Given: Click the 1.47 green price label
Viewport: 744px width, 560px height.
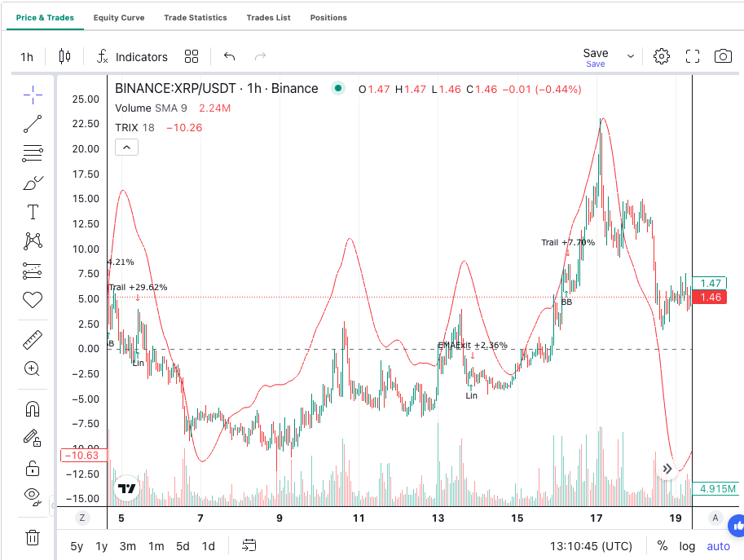Looking at the screenshot, I should [710, 284].
